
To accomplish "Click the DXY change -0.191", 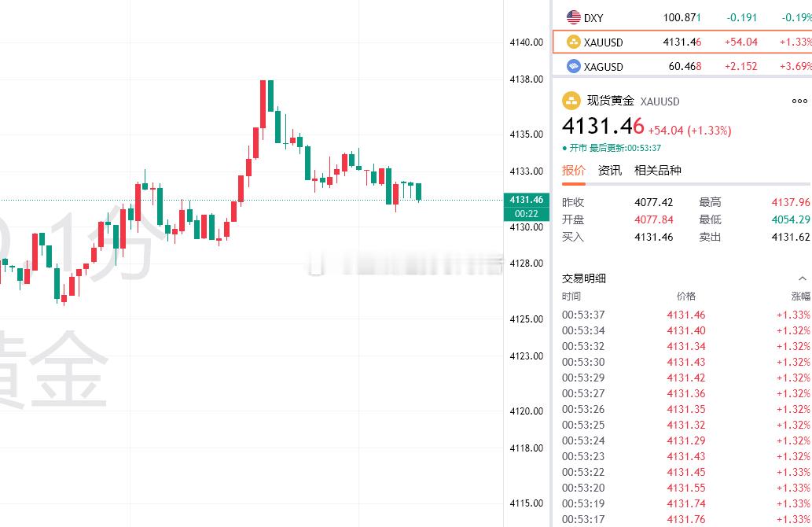I will [x=741, y=17].
